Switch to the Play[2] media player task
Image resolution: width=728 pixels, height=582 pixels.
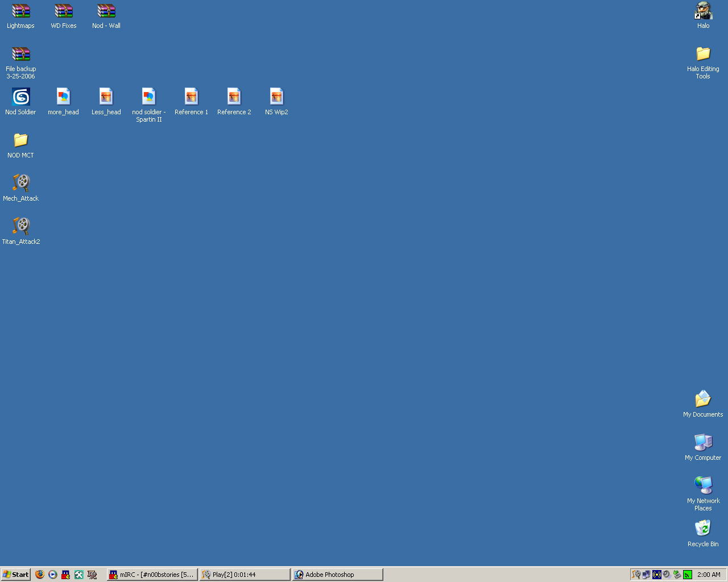245,575
